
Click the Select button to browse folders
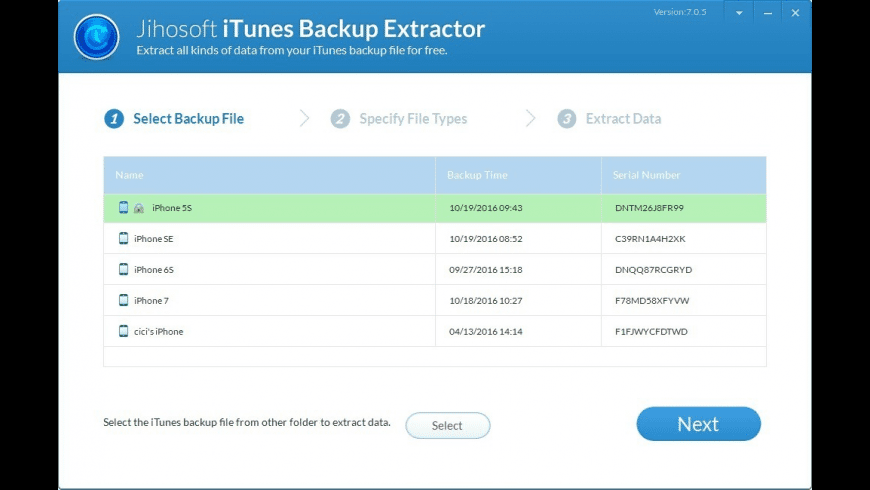tap(447, 426)
